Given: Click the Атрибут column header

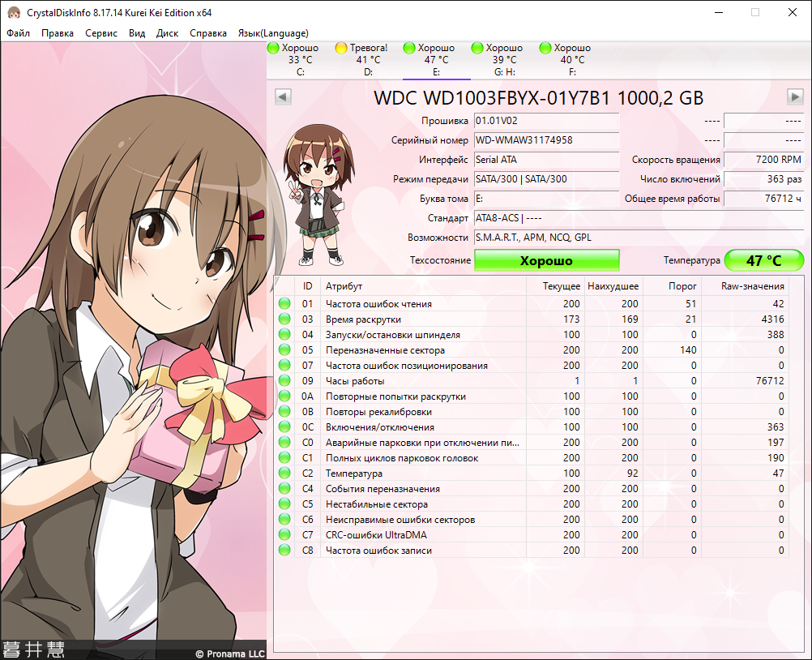Looking at the screenshot, I should [423, 286].
